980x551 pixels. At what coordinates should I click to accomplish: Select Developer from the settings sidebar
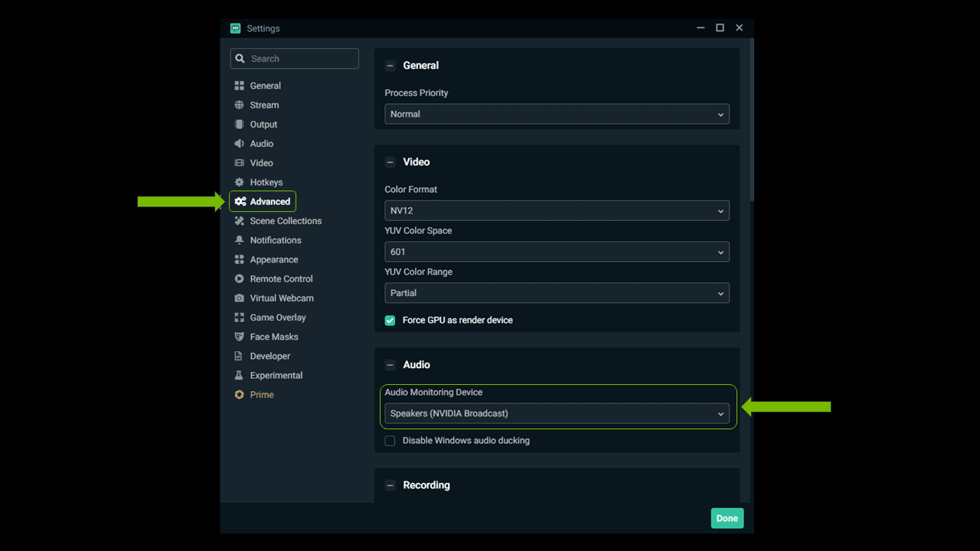268,356
